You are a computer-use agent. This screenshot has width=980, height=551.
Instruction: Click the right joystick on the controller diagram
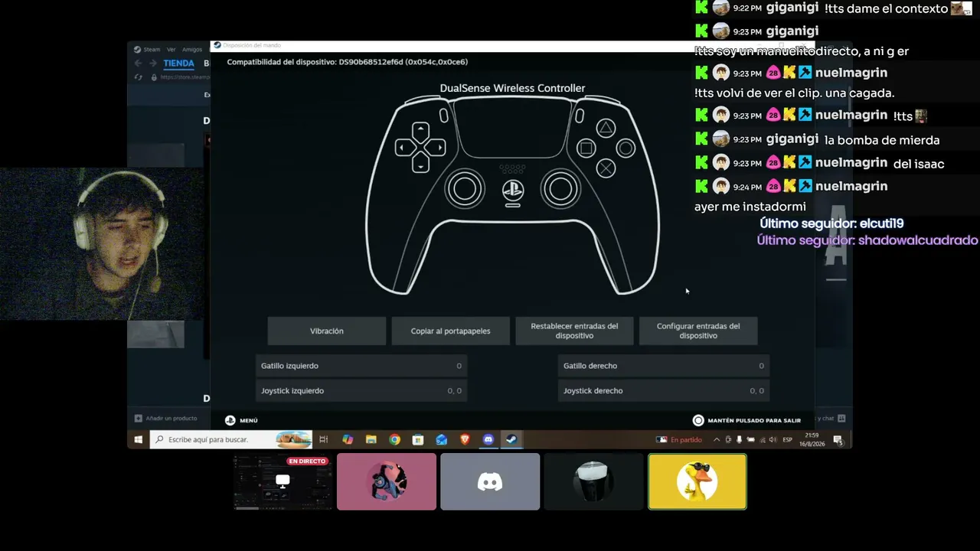click(x=560, y=189)
